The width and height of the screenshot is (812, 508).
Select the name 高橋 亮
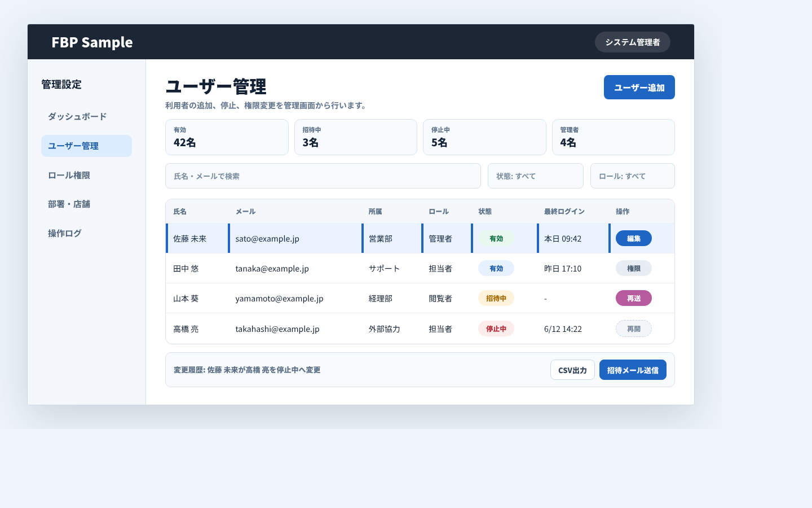click(186, 329)
